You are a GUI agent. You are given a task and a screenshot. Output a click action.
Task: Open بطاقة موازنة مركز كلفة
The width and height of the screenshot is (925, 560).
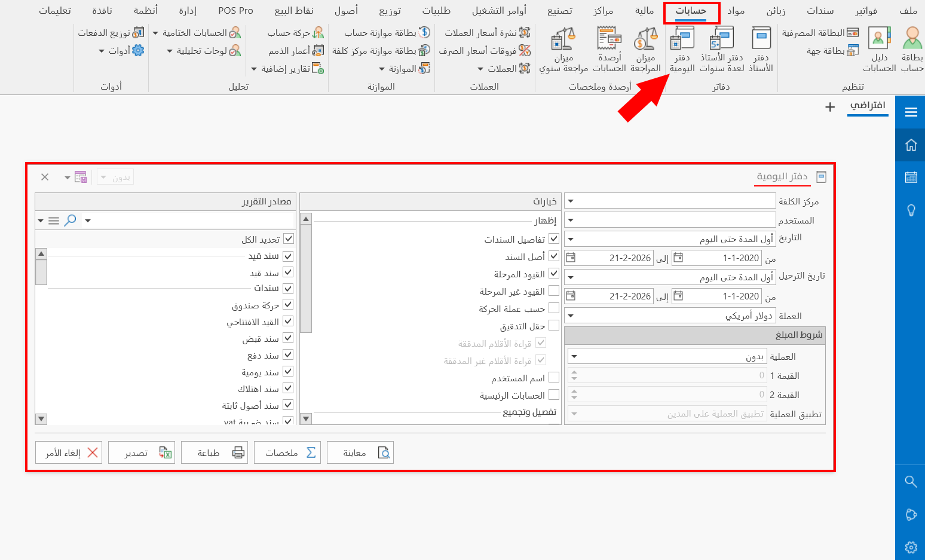(381, 51)
